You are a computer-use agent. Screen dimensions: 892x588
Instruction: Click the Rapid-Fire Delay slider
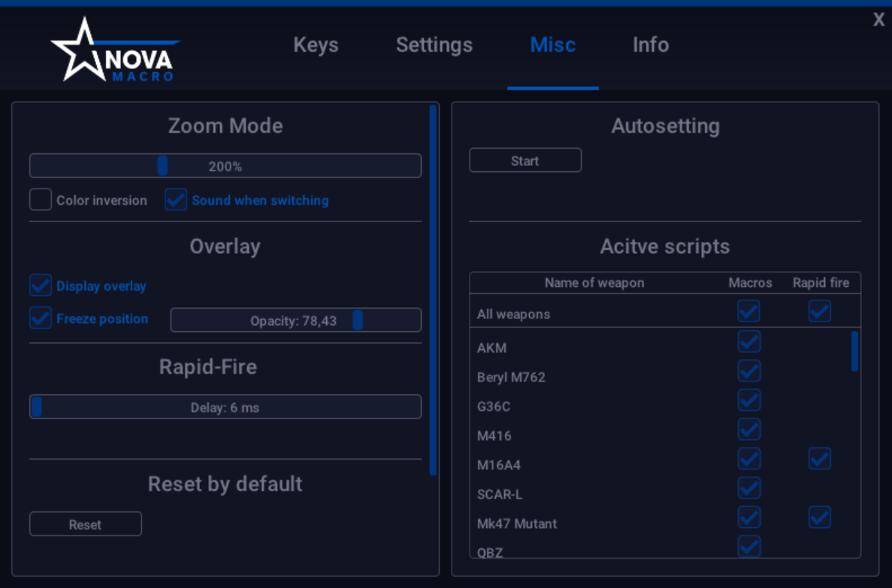pyautogui.click(x=225, y=407)
